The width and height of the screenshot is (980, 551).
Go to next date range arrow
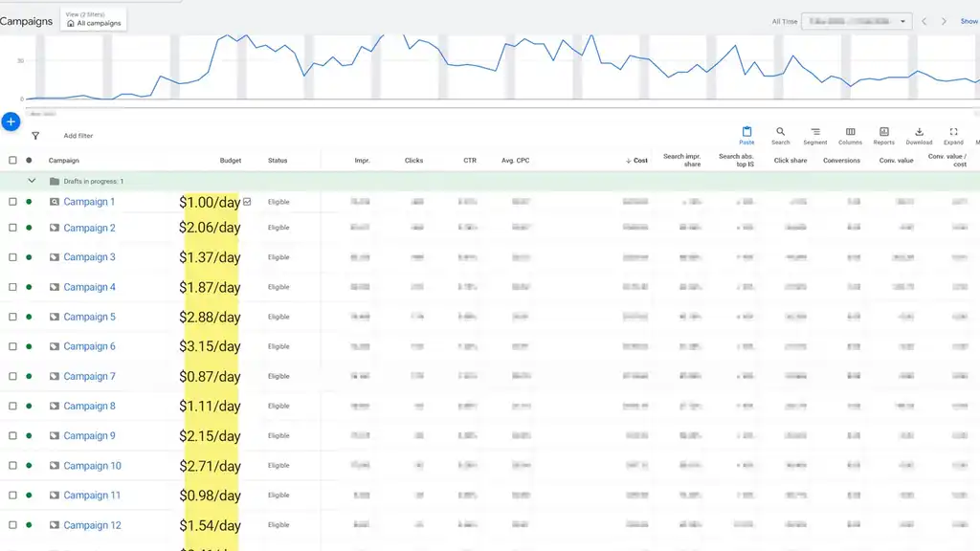tap(944, 21)
